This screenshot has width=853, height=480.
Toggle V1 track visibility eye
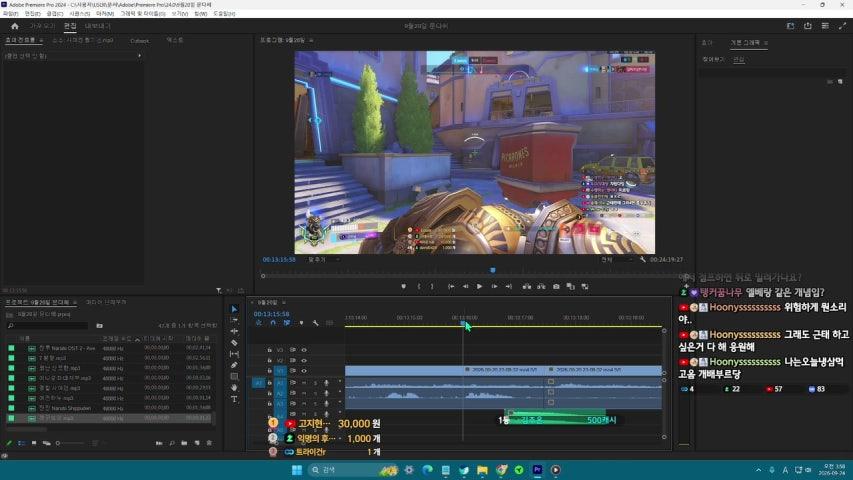click(x=304, y=371)
